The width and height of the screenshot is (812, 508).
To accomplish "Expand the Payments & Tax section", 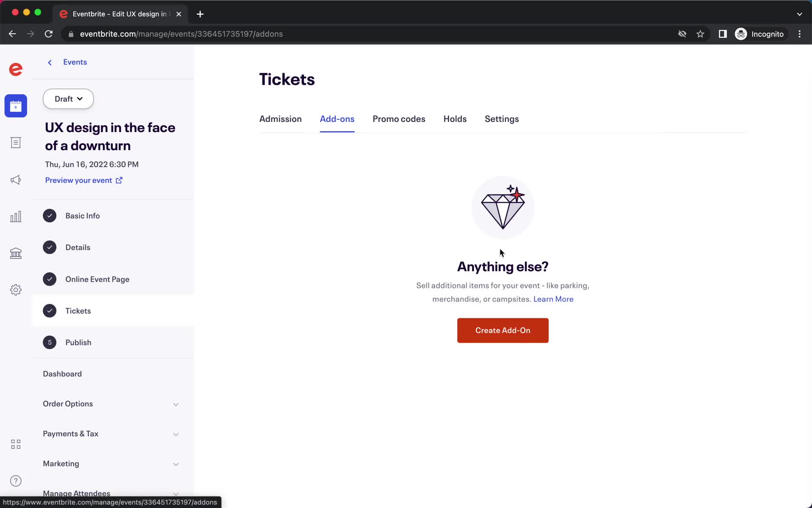I will pos(176,433).
